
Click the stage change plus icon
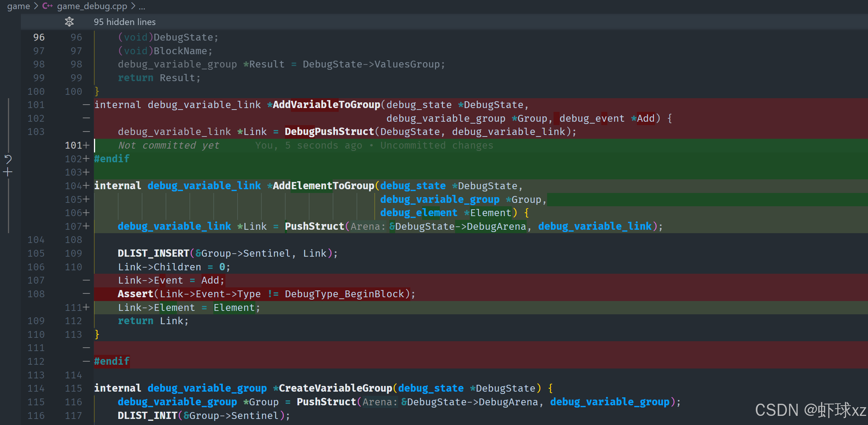pos(8,172)
